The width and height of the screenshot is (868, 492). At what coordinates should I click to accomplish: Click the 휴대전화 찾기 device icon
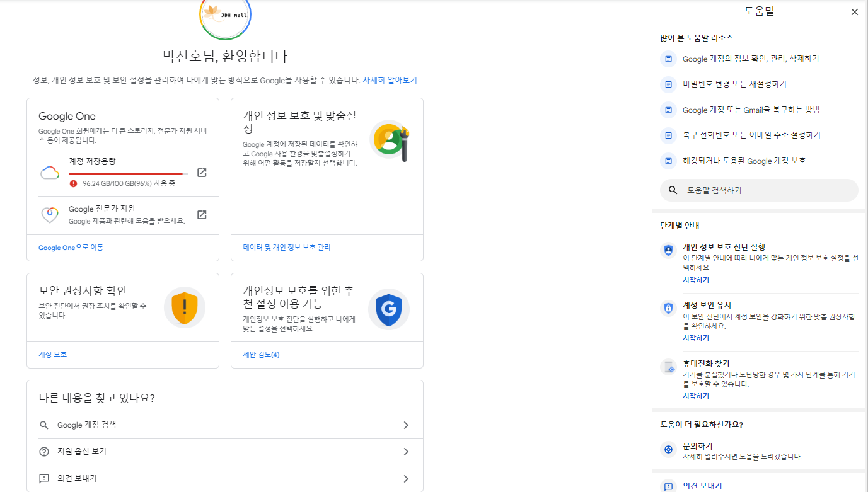click(668, 367)
